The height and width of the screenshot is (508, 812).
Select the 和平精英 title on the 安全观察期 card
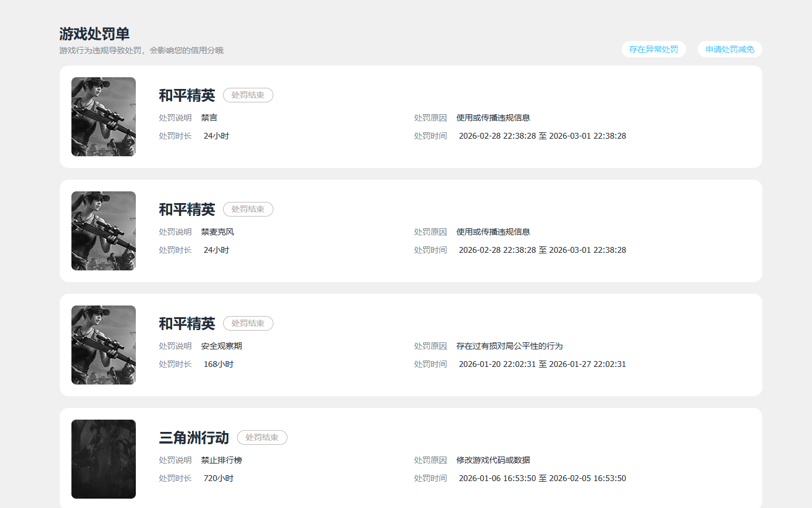pos(187,323)
